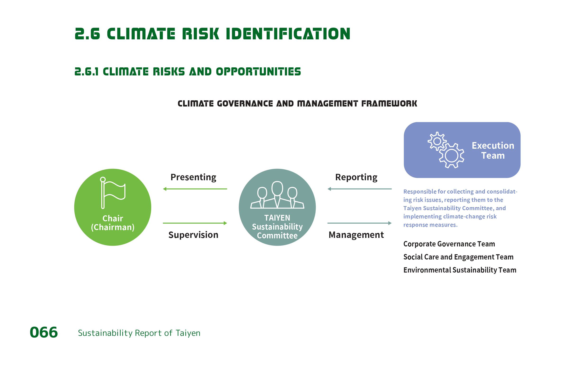Click the teal right arrow above Management
Screen dimensions: 588x370
(x=360, y=223)
